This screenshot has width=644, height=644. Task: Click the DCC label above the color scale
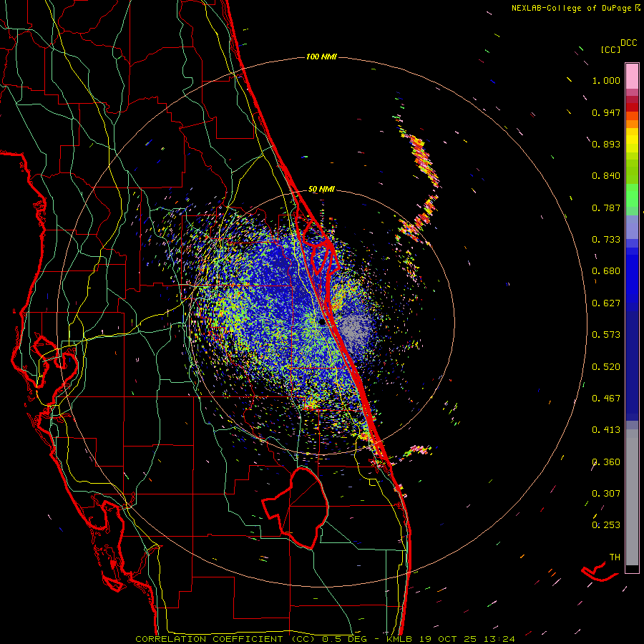pyautogui.click(x=629, y=43)
